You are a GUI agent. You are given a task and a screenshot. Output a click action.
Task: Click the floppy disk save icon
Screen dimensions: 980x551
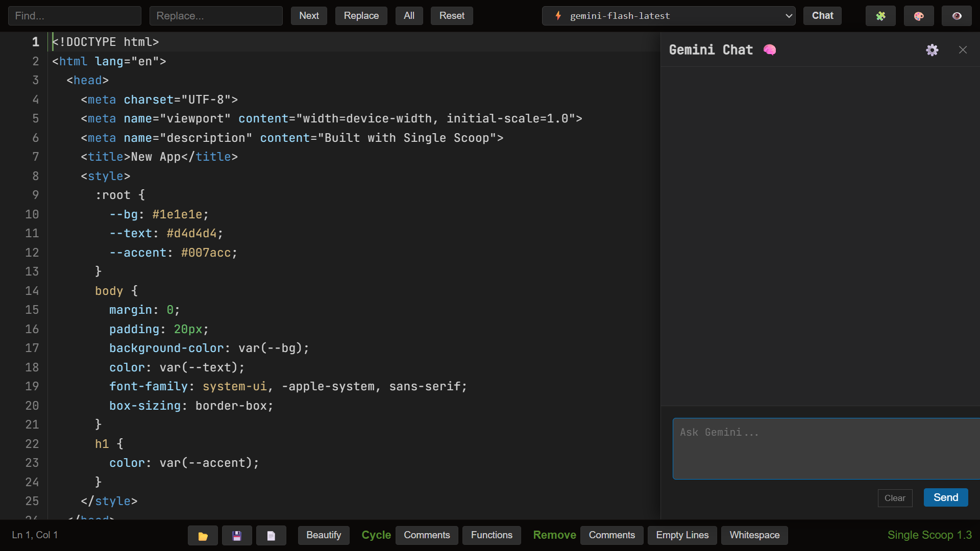(x=237, y=536)
